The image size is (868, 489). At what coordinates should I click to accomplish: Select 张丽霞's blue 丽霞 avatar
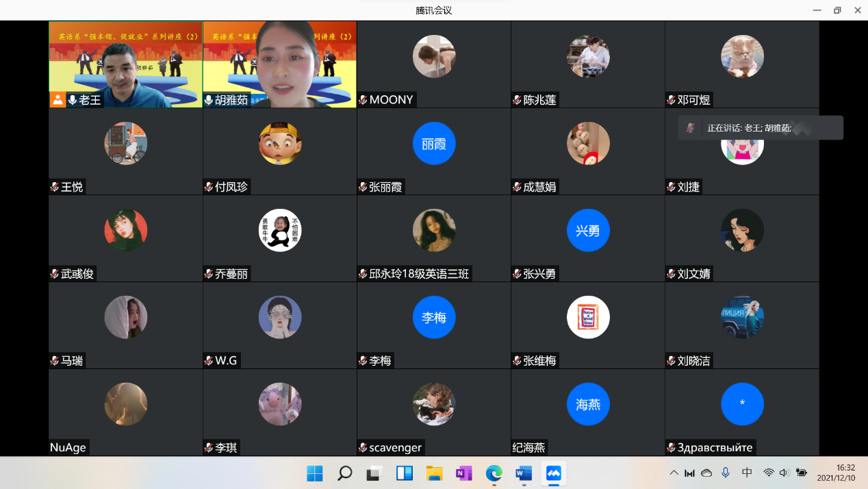click(434, 144)
